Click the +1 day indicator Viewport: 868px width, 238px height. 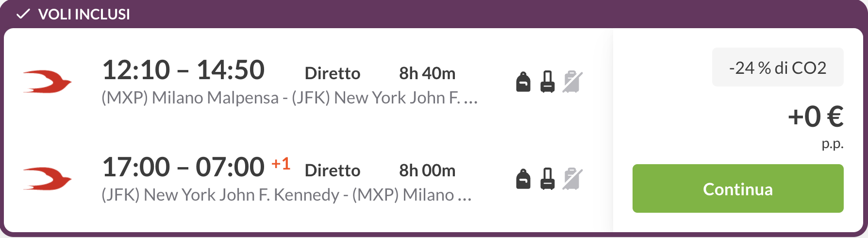pos(281,163)
